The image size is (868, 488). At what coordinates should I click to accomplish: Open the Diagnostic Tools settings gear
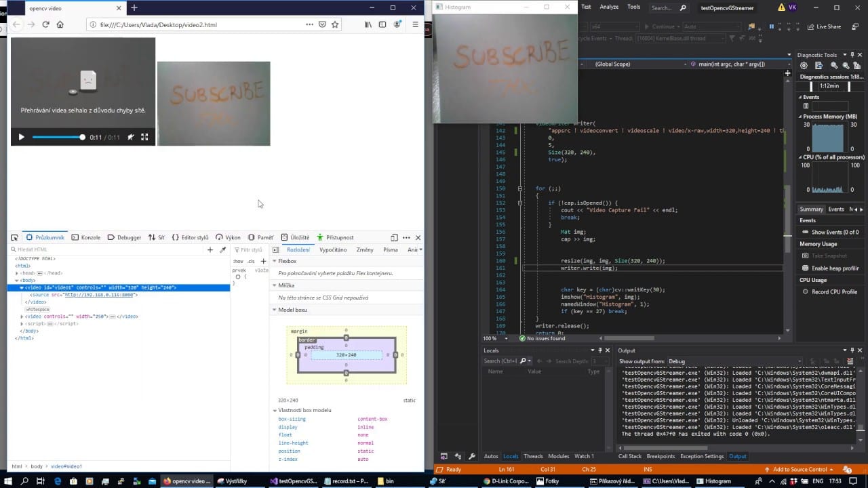pos(804,66)
